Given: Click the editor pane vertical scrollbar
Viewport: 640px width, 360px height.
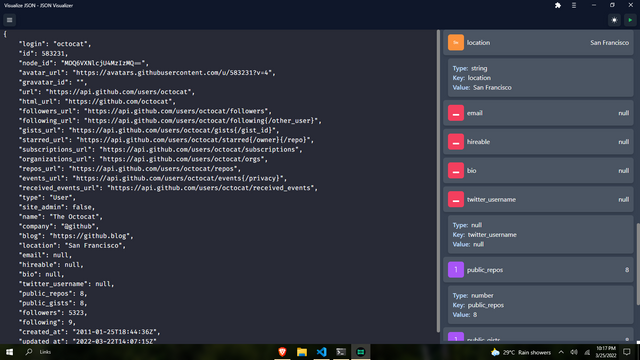Looking at the screenshot, I should (439, 181).
